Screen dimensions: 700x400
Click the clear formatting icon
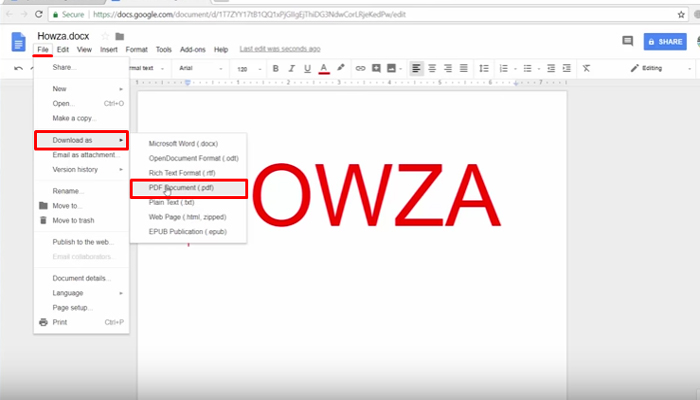[x=586, y=68]
